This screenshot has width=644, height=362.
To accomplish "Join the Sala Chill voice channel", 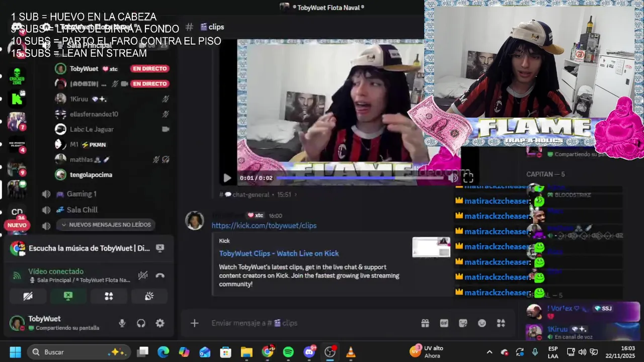I will coord(83,210).
